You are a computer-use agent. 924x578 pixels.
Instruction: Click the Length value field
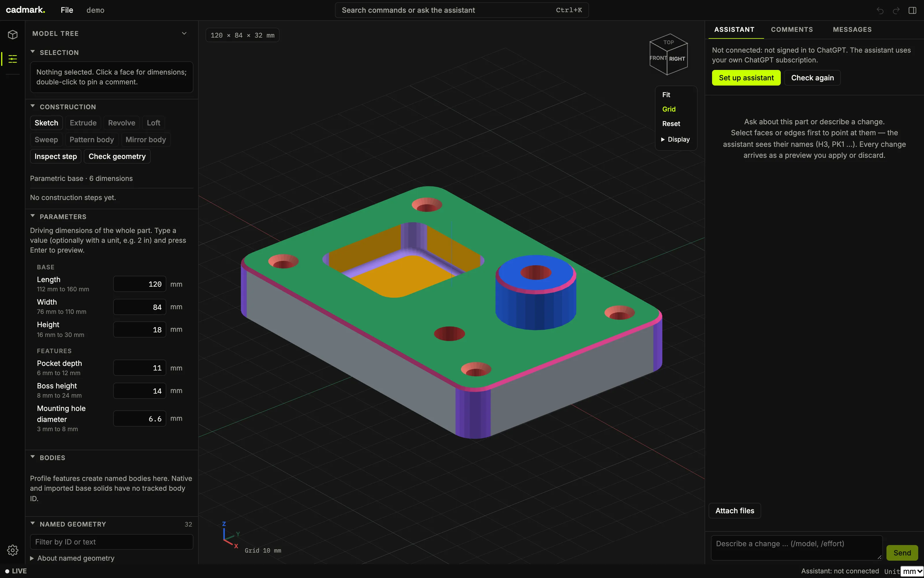point(140,284)
